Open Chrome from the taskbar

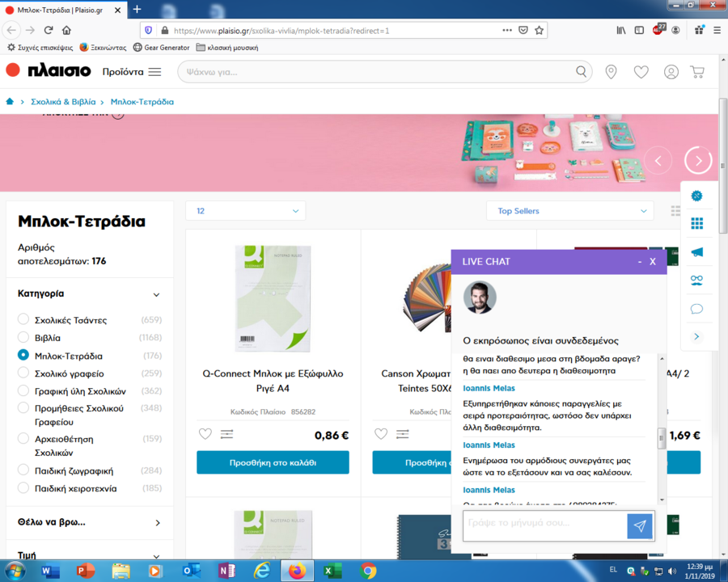click(367, 571)
